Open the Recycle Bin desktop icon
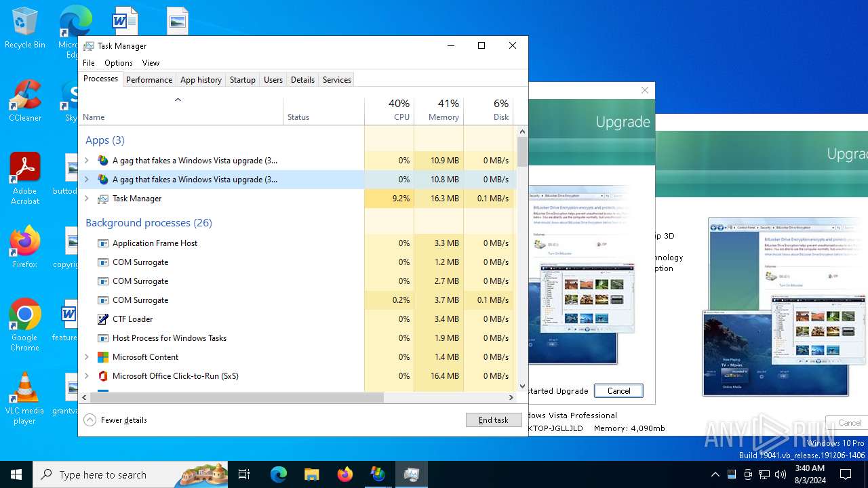This screenshot has width=868, height=488. (24, 27)
